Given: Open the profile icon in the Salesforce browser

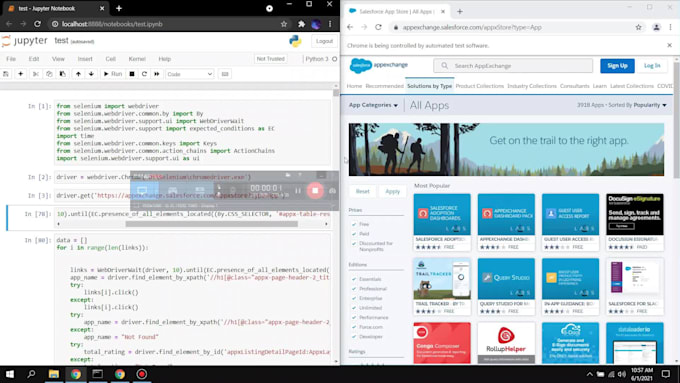Looking at the screenshot, I should (x=656, y=27).
